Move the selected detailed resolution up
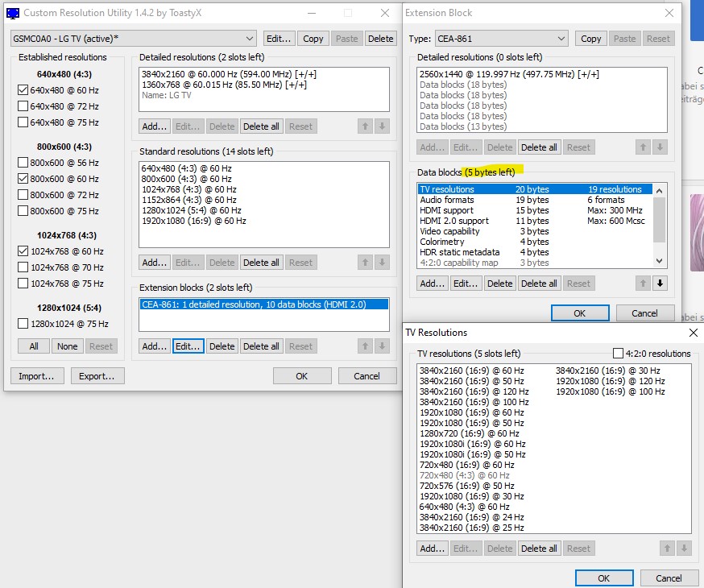Viewport: 704px width, 588px height. click(364, 126)
